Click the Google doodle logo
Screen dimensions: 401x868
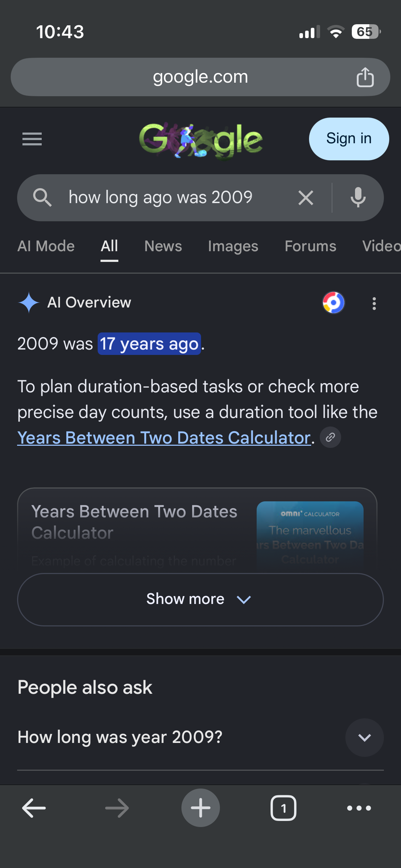click(x=201, y=140)
